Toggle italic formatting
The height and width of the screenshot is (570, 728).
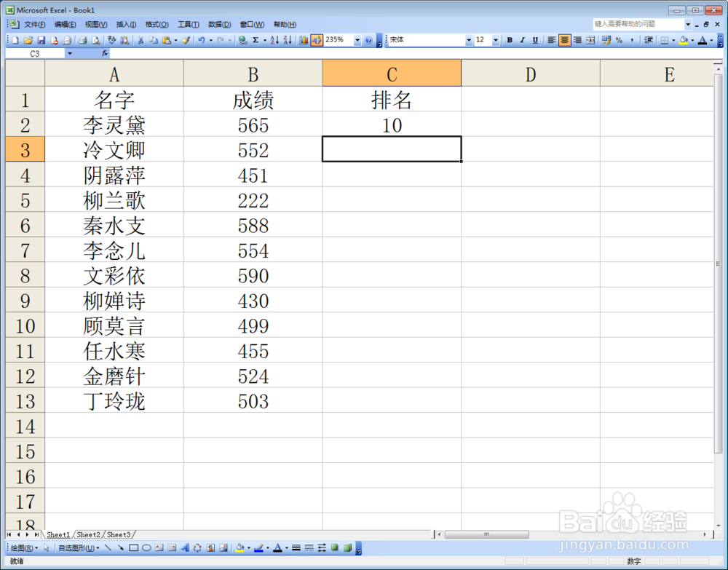[x=522, y=40]
